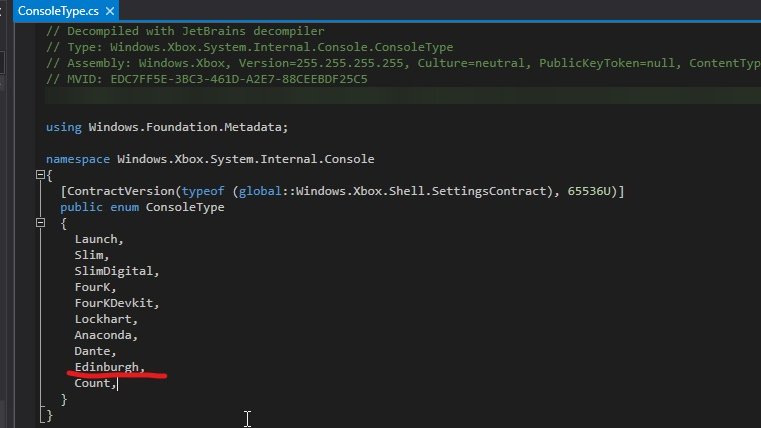
Task: Click 'Windows.Xbox.Shell.SettingsContract' in the attribute
Action: coord(421,191)
